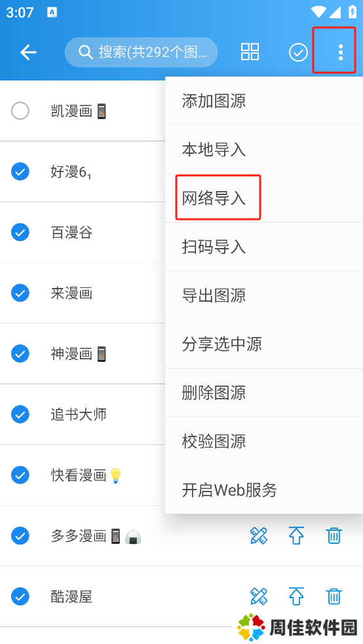Uncheck the 追书大师 source
This screenshot has height=644, width=363.
[x=20, y=414]
